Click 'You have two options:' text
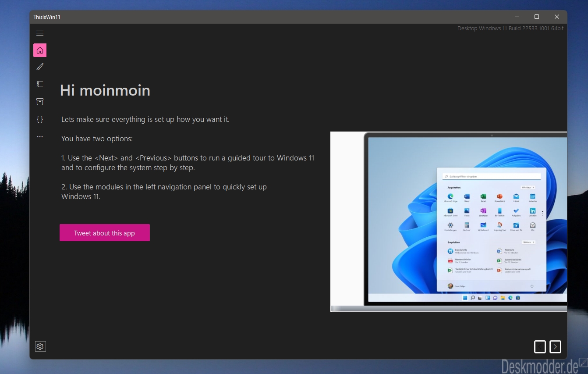 [97, 139]
